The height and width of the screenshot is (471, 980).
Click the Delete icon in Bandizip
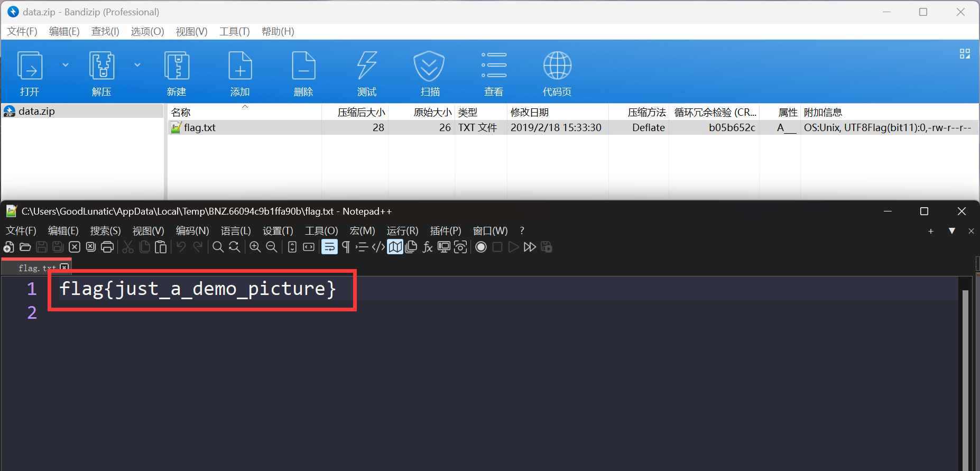tap(303, 66)
